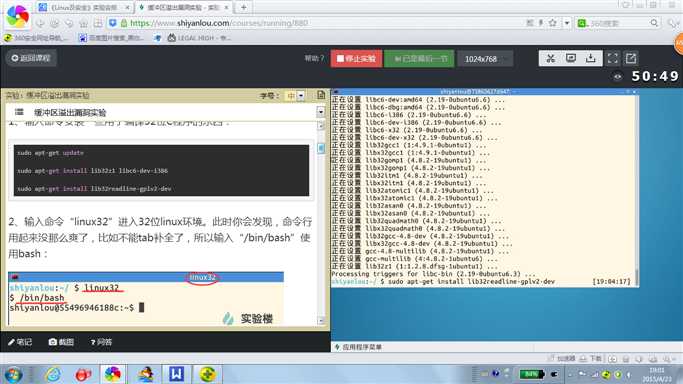The width and height of the screenshot is (683, 384).
Task: Click the red 停止实验 stop button
Action: pos(356,58)
